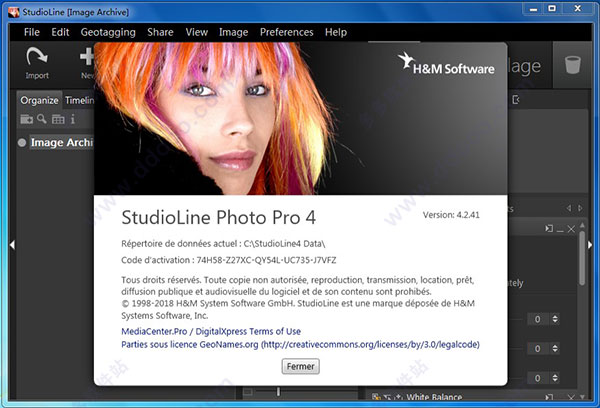Click the panel export icon behind the dialog
Image resolution: width=600 pixels, height=408 pixels.
[516, 100]
